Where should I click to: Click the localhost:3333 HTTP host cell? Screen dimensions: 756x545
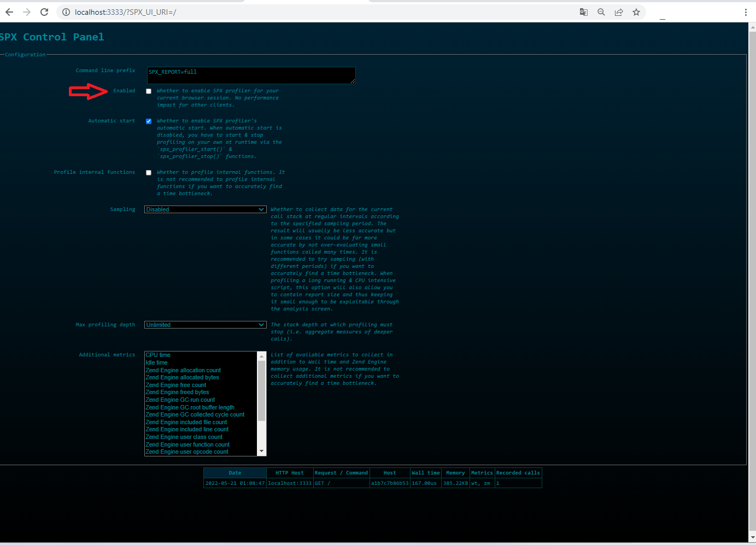point(290,483)
